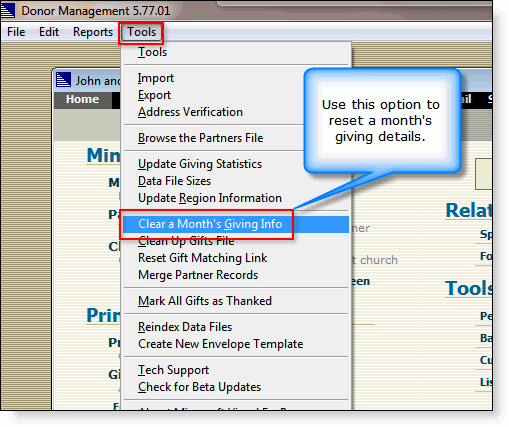This screenshot has height=427, width=509.
Task: Click the Donor Management app icon in title bar
Action: tap(7, 10)
